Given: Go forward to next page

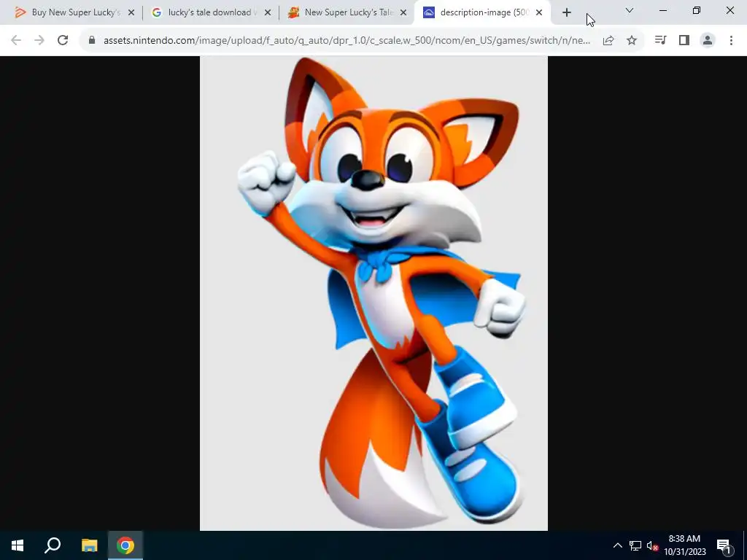Looking at the screenshot, I should [x=39, y=41].
